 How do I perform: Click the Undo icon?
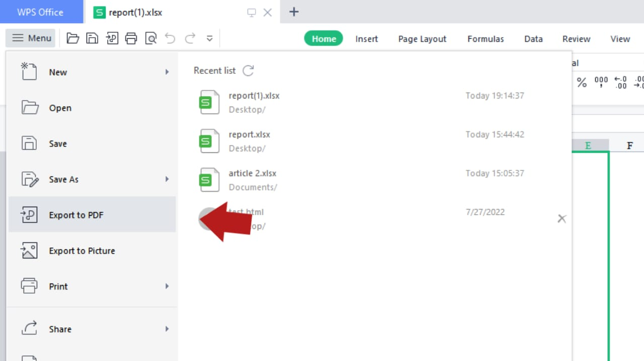170,38
